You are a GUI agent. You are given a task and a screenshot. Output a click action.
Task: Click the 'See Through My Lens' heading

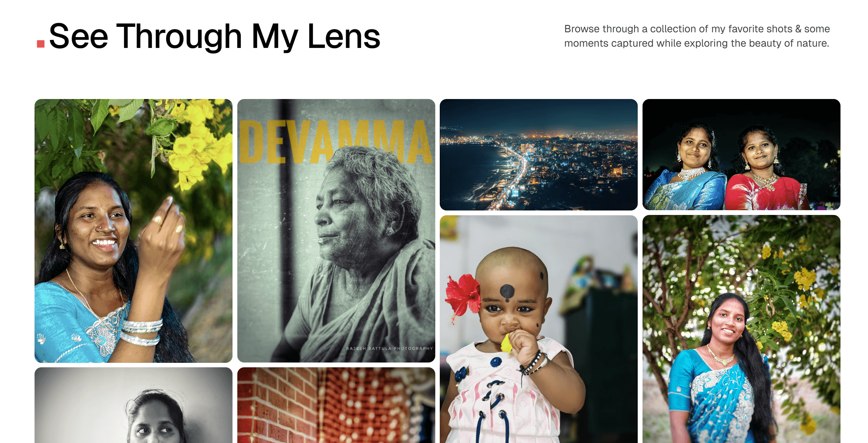click(x=215, y=36)
